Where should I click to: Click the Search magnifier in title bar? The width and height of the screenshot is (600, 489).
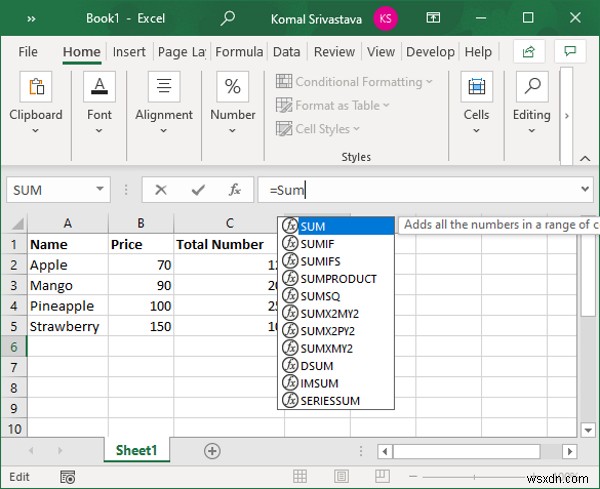227,18
